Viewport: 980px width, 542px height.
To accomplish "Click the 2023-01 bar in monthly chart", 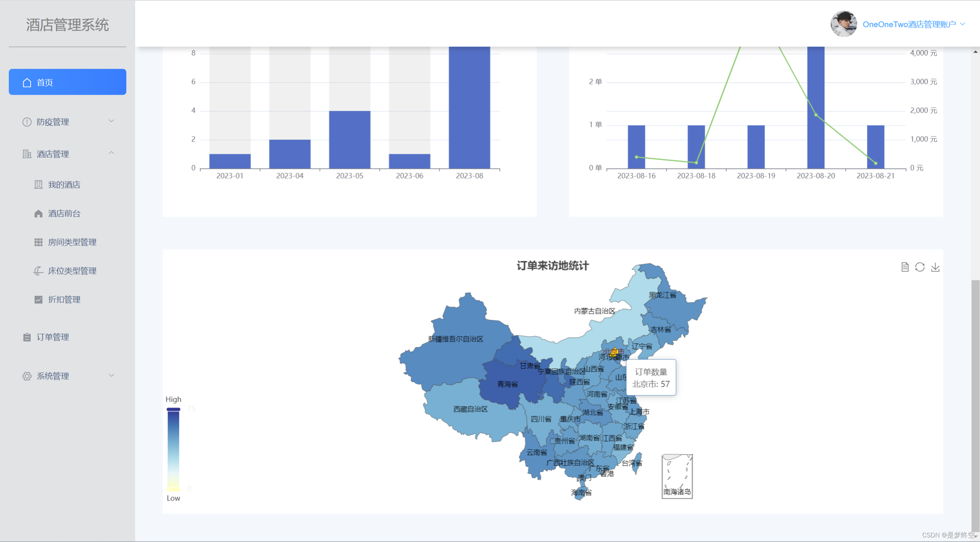I will point(230,161).
